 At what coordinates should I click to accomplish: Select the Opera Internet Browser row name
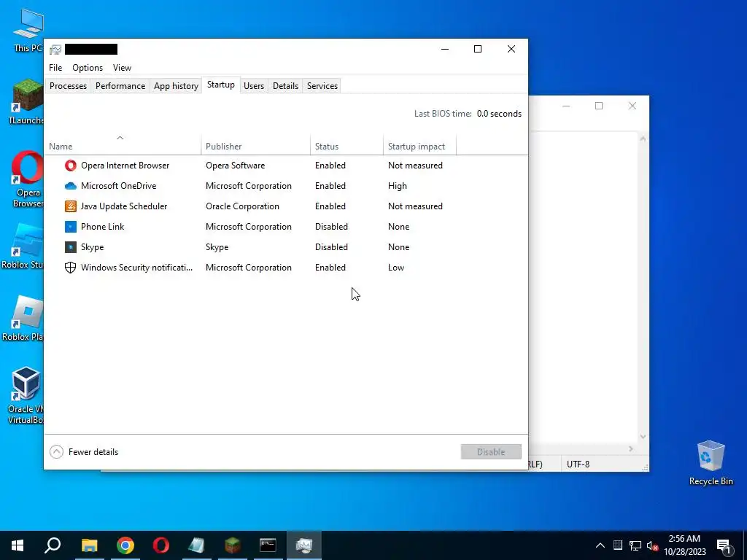click(125, 166)
